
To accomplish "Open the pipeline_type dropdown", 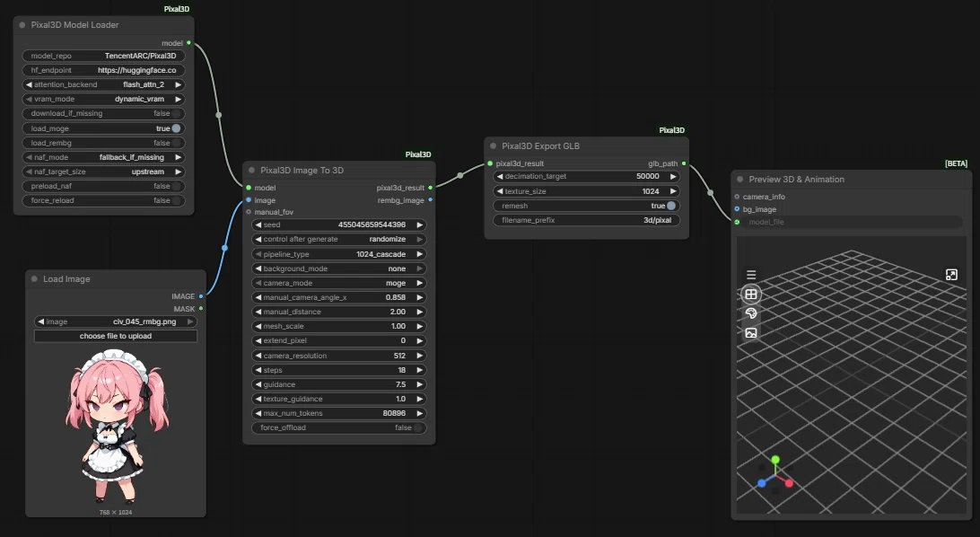I will (x=338, y=254).
